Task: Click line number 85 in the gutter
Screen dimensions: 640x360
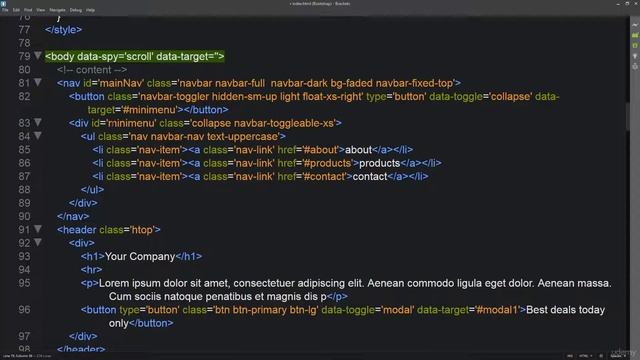Action: coord(24,150)
